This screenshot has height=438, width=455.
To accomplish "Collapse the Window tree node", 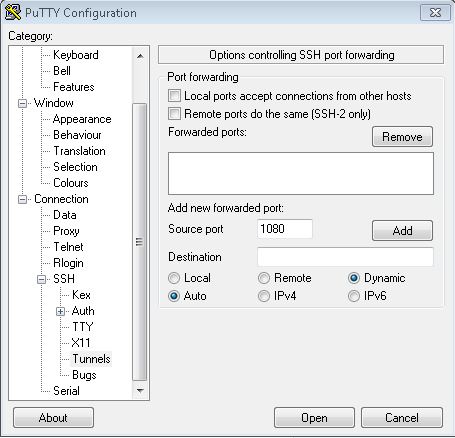I will [22, 103].
